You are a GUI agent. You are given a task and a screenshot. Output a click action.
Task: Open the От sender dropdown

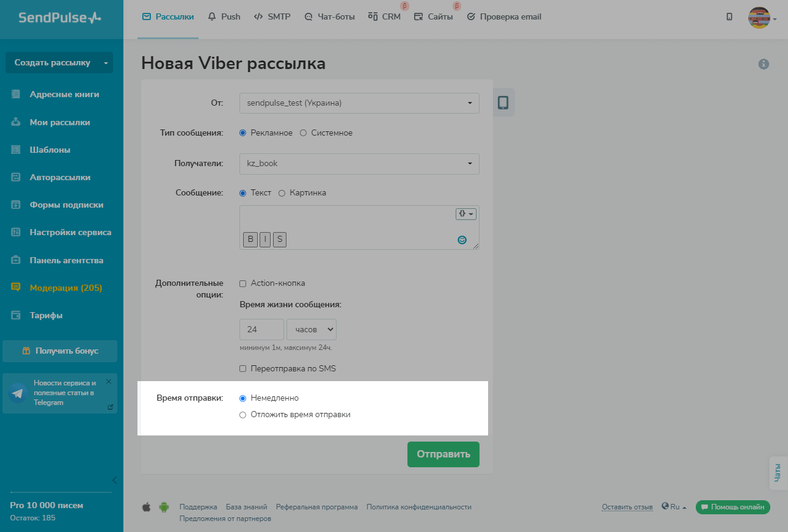pos(359,103)
